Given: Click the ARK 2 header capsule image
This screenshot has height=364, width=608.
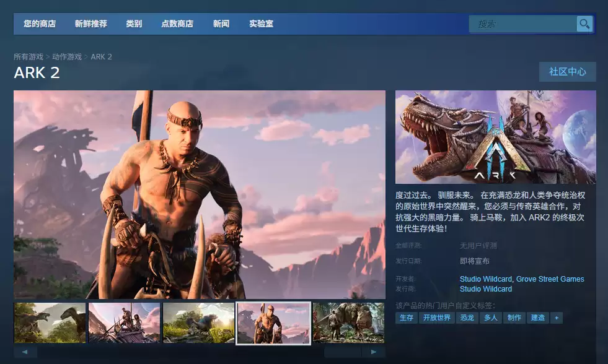Looking at the screenshot, I should point(495,137).
